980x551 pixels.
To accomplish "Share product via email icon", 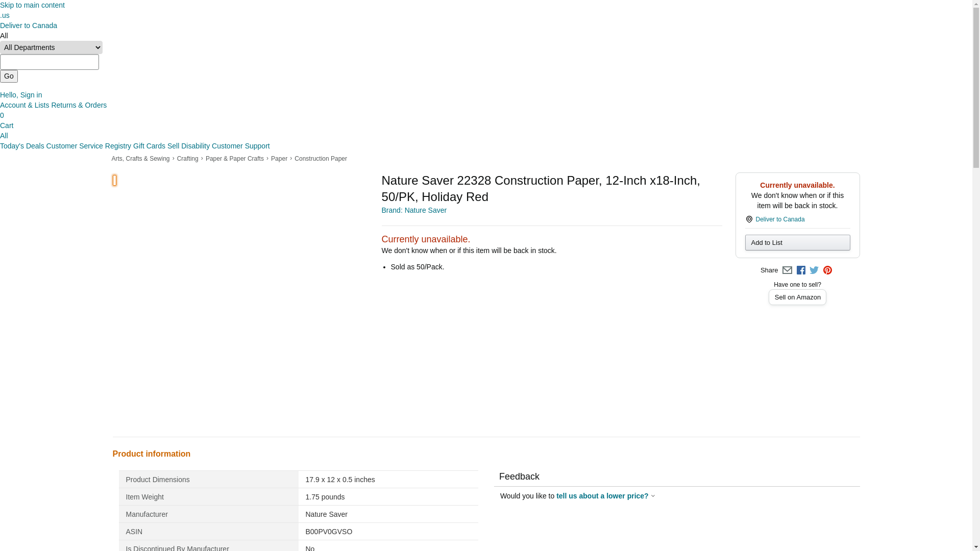I will click(787, 270).
